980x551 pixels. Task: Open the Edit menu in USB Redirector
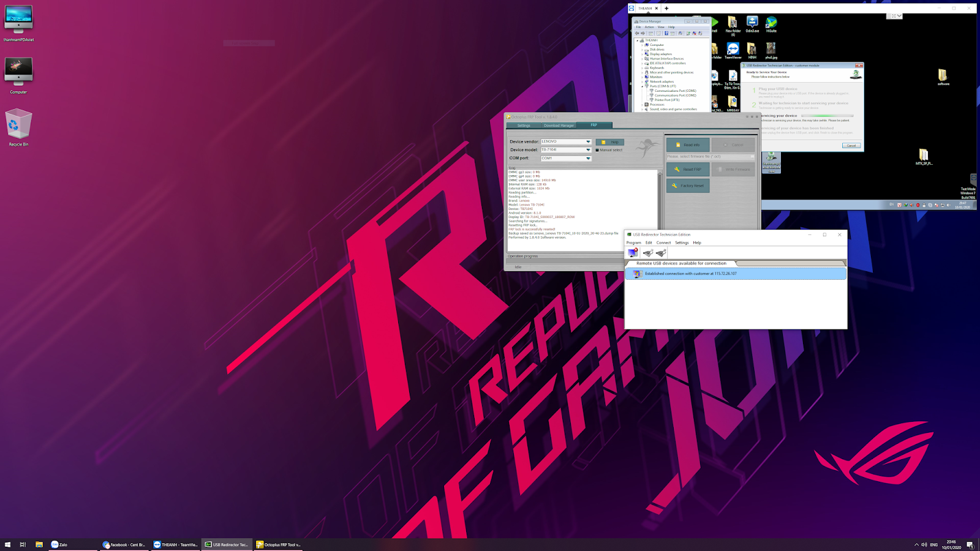point(649,242)
